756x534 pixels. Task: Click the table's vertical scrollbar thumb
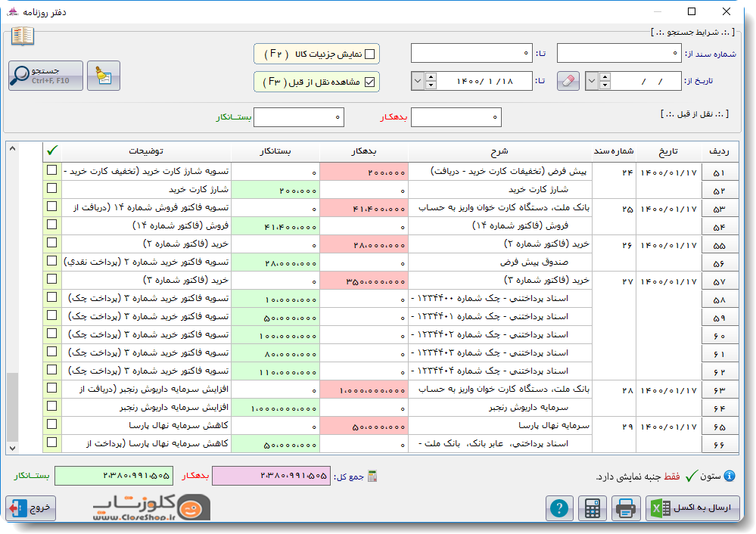pyautogui.click(x=13, y=407)
